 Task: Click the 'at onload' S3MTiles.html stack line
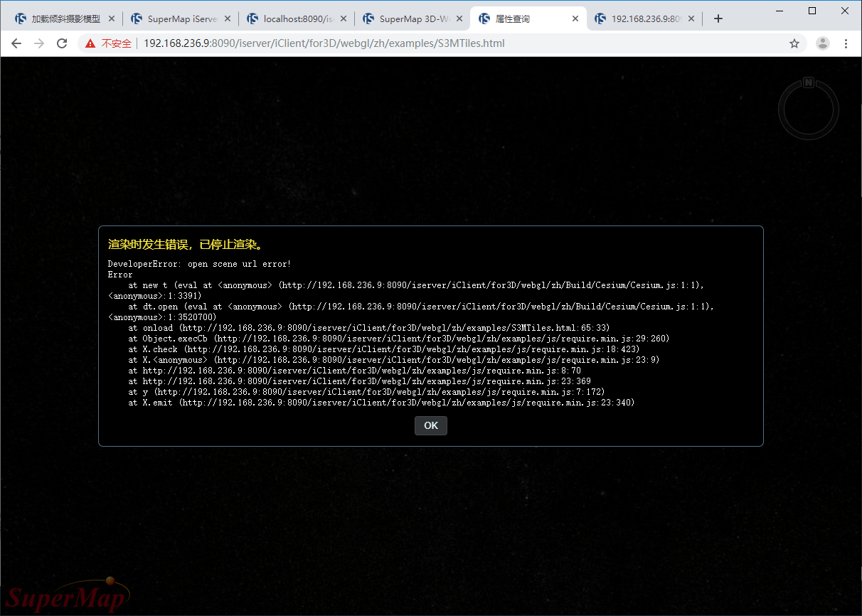coord(368,328)
